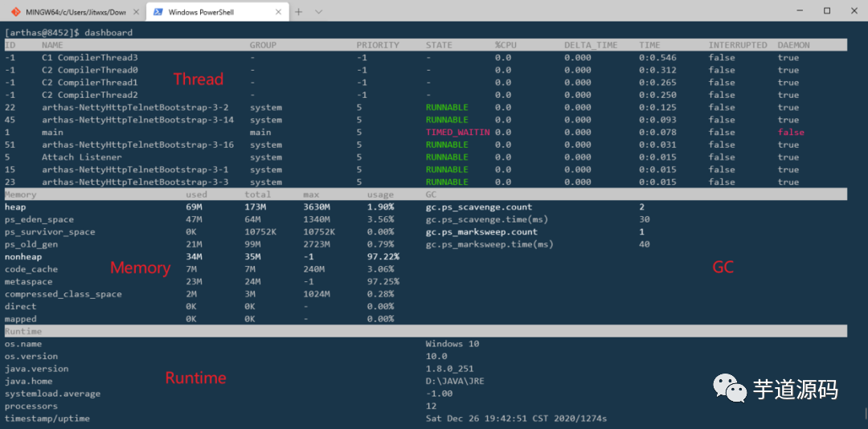Click the red false daemon value
This screenshot has height=429, width=868.
pyautogui.click(x=791, y=133)
